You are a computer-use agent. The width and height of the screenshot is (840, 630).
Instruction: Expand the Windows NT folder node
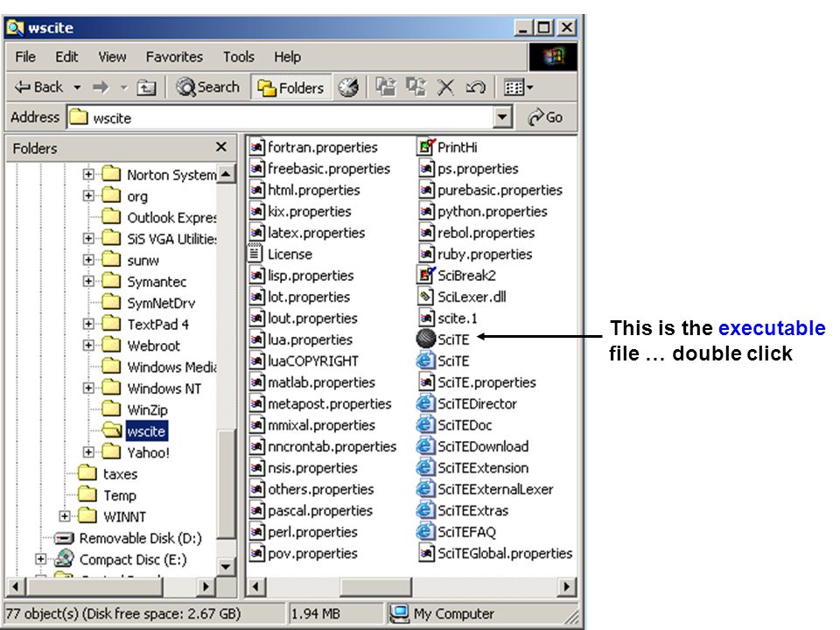(88, 388)
